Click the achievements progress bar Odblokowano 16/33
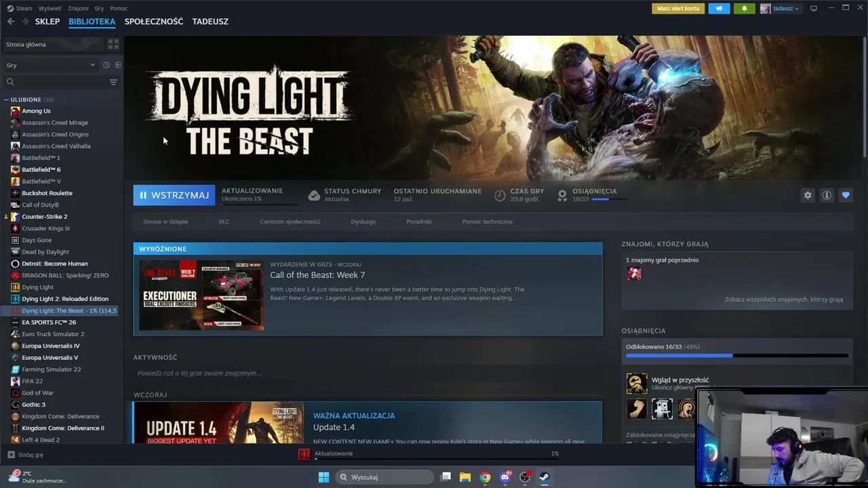 pos(737,355)
